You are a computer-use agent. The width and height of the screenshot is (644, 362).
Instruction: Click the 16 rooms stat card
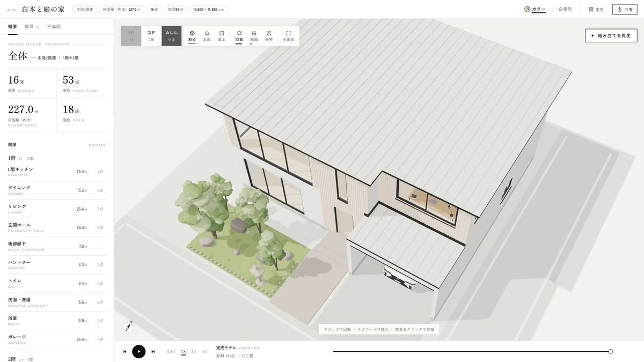(x=32, y=84)
